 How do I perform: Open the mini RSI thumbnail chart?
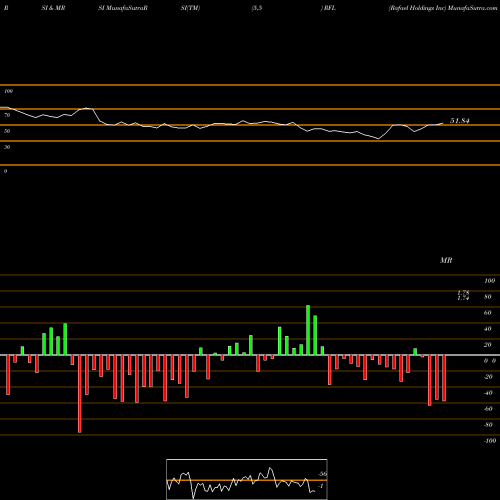pyautogui.click(x=247, y=479)
